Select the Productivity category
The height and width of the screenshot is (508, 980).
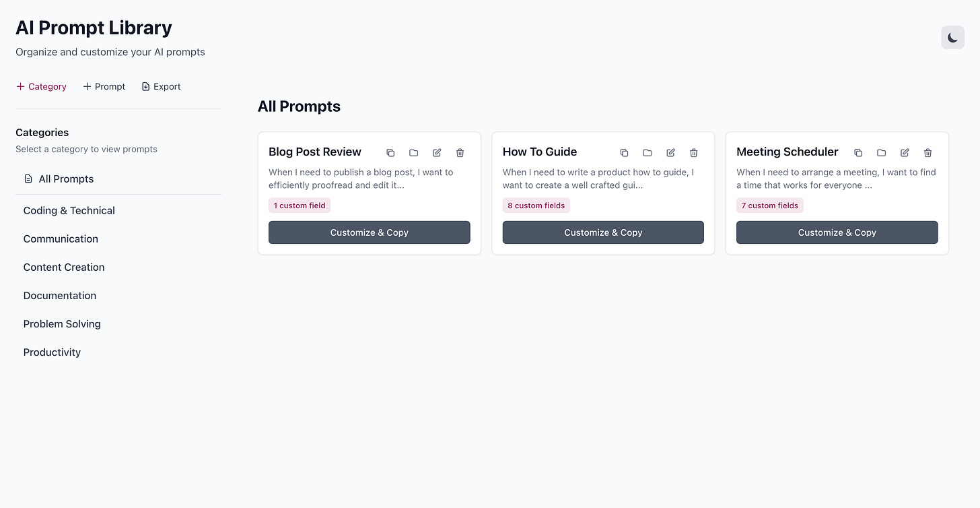(52, 352)
